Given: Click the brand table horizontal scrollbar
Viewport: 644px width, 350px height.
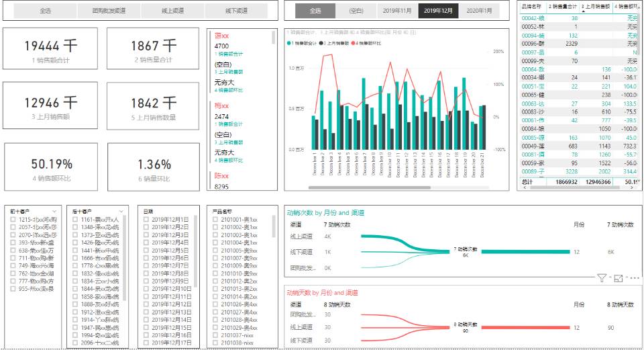Looking at the screenshot, I should [x=575, y=187].
